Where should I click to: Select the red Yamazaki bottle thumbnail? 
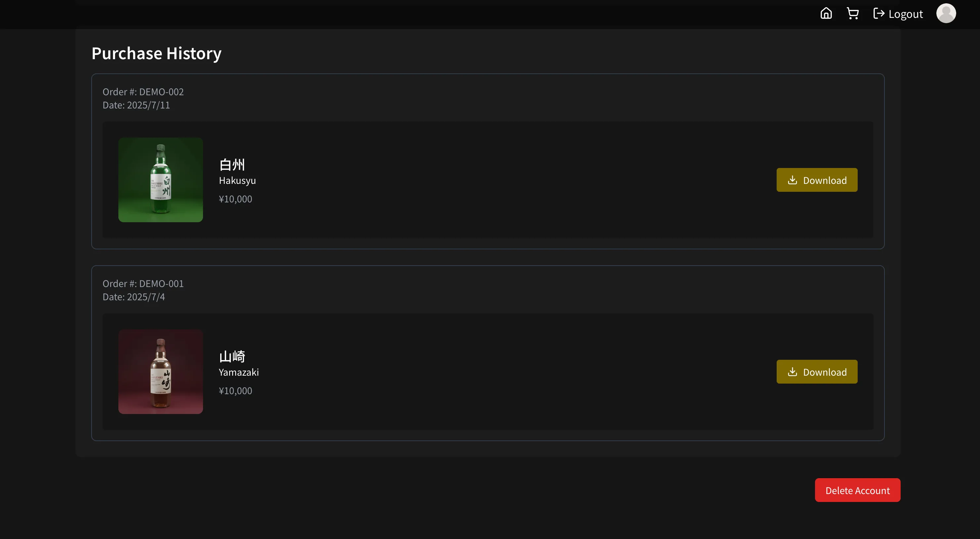(x=161, y=372)
